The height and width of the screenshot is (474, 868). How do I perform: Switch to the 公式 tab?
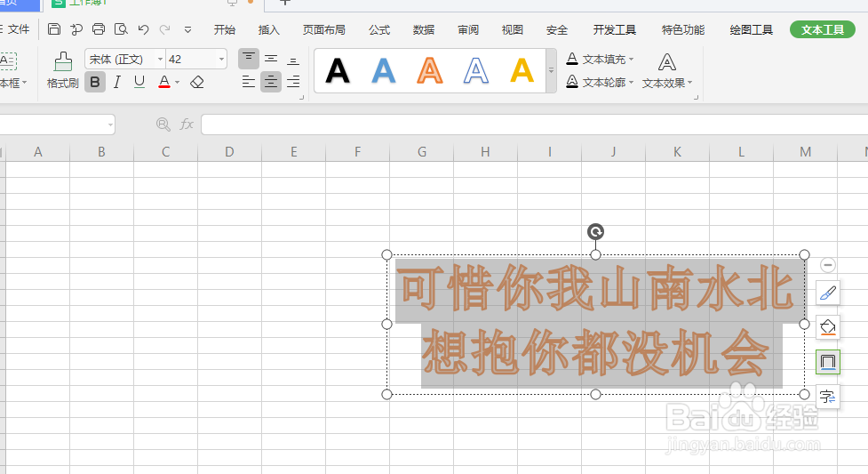tap(379, 30)
